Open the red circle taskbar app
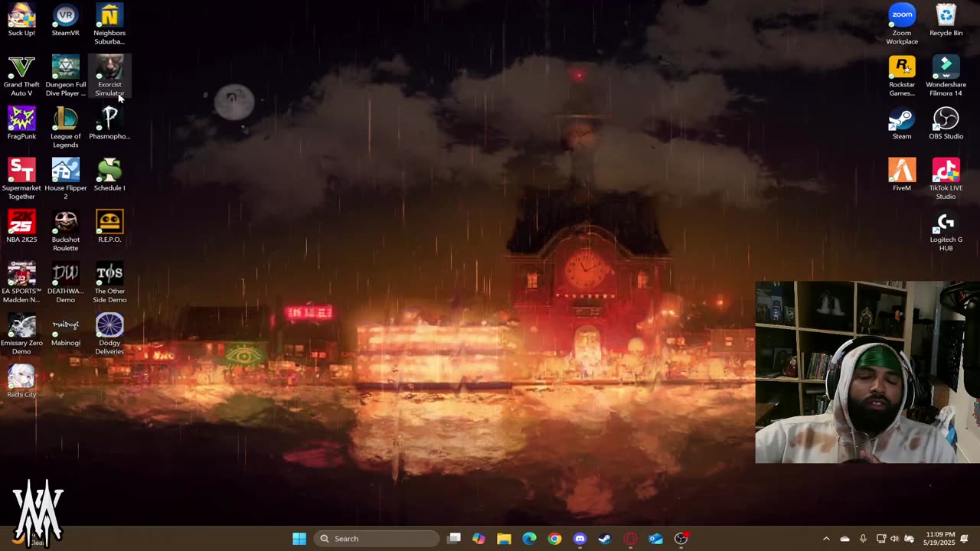Image resolution: width=980 pixels, height=551 pixels. pyautogui.click(x=630, y=539)
